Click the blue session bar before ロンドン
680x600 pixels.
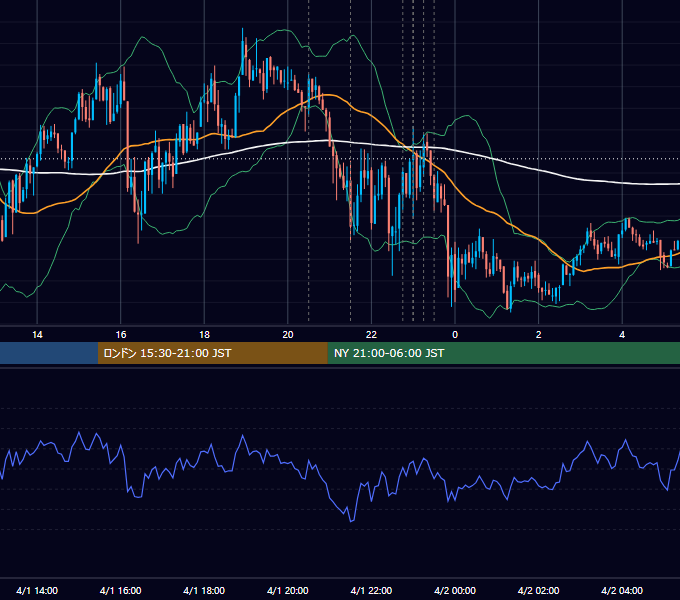49,353
